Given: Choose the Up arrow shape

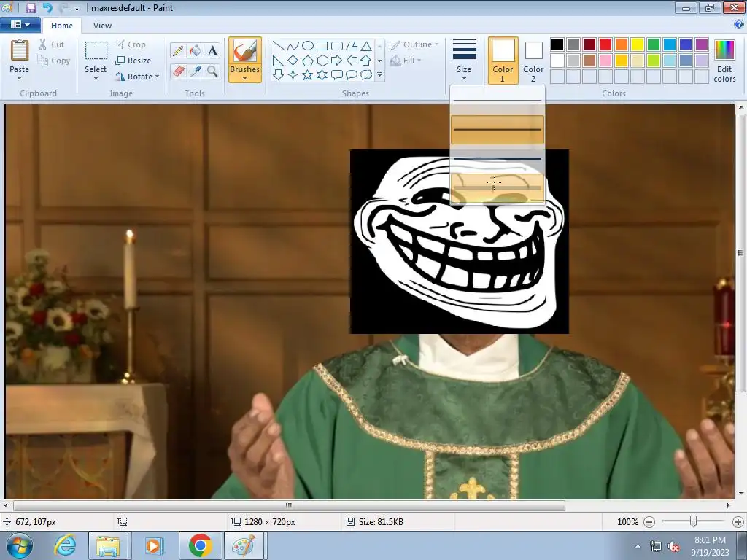Looking at the screenshot, I should 366,61.
